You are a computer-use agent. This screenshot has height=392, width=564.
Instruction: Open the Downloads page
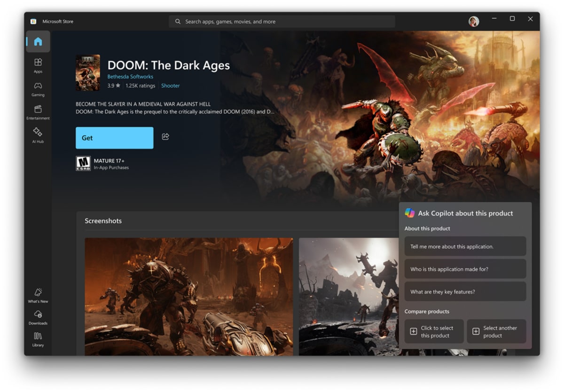click(x=38, y=317)
